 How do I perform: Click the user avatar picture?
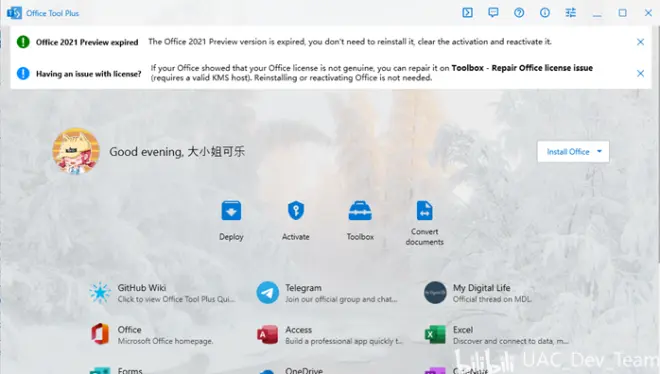pos(76,151)
